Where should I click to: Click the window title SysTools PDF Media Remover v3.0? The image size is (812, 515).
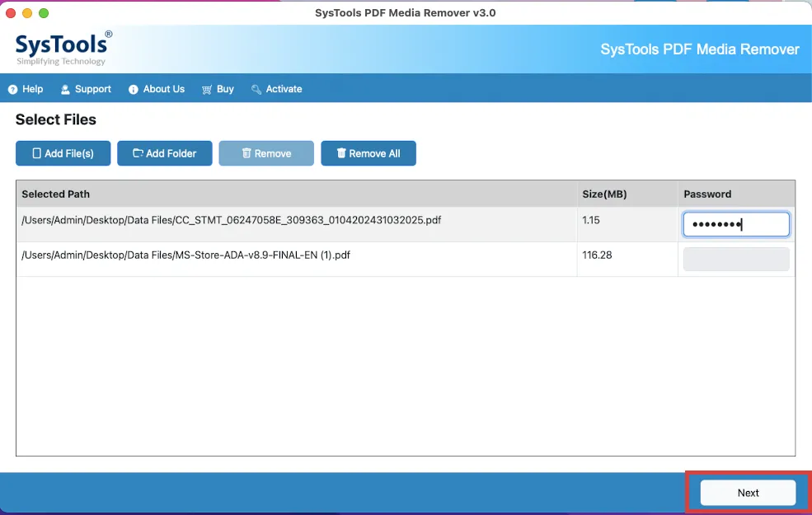[x=405, y=13]
